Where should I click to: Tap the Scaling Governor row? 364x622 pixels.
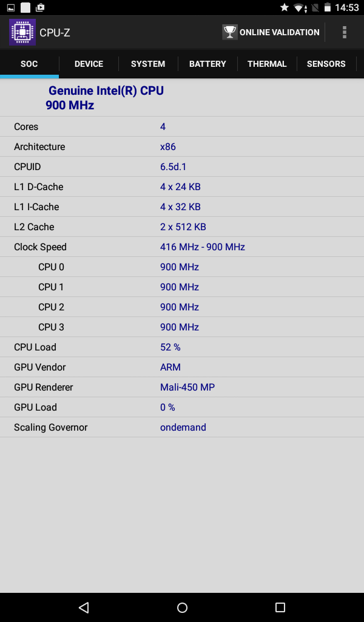(x=182, y=427)
